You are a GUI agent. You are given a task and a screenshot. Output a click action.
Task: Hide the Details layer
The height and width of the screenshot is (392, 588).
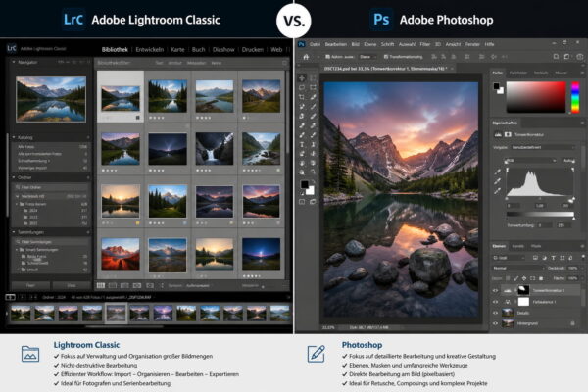pyautogui.click(x=495, y=313)
